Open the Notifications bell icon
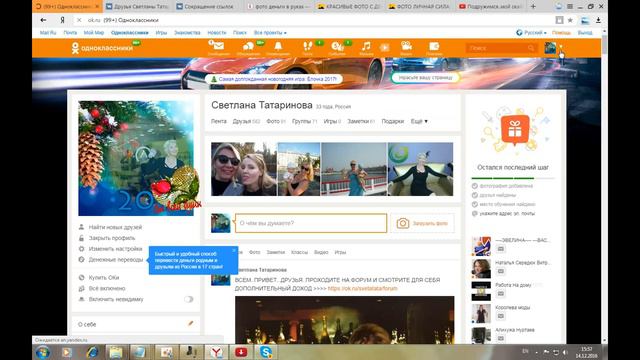The width and height of the screenshot is (640, 360). pyautogui.click(x=278, y=46)
